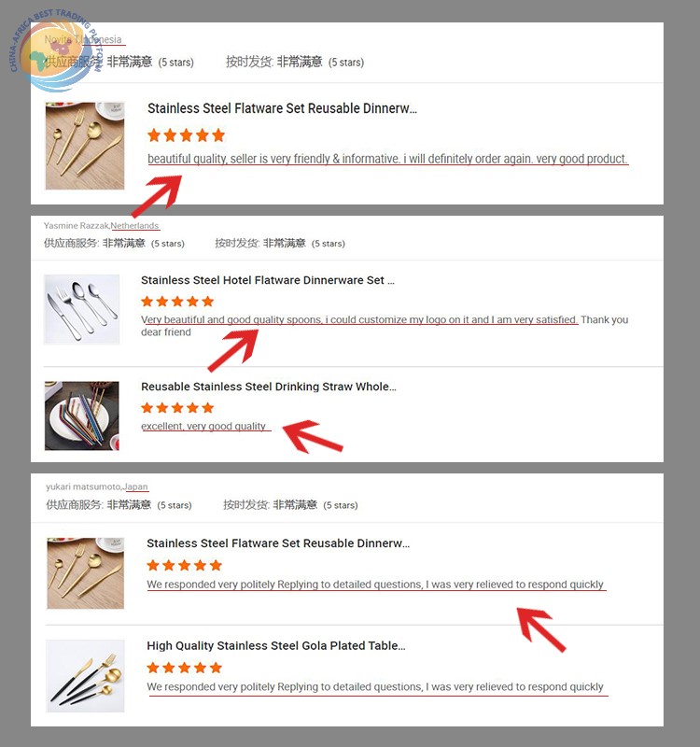Click the star rating under Hotel Flatware Dinnerware Set
The image size is (700, 747).
177,301
